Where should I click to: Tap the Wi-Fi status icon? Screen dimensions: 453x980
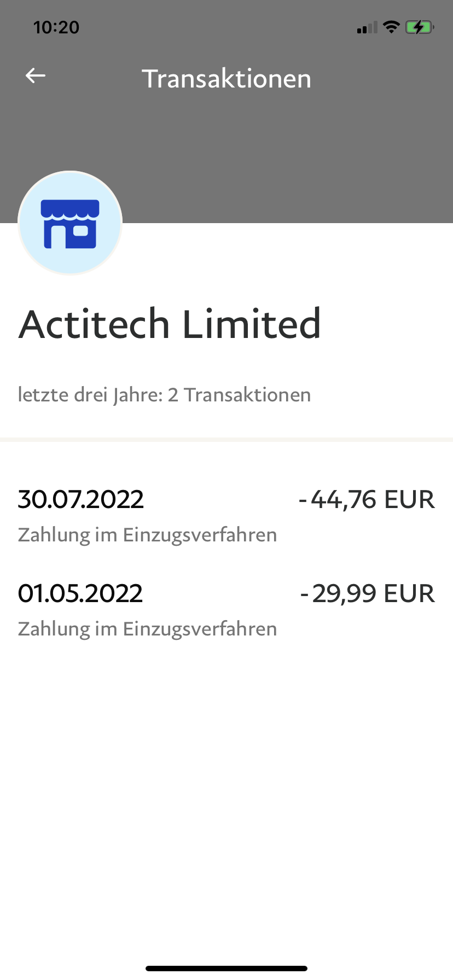(x=391, y=27)
